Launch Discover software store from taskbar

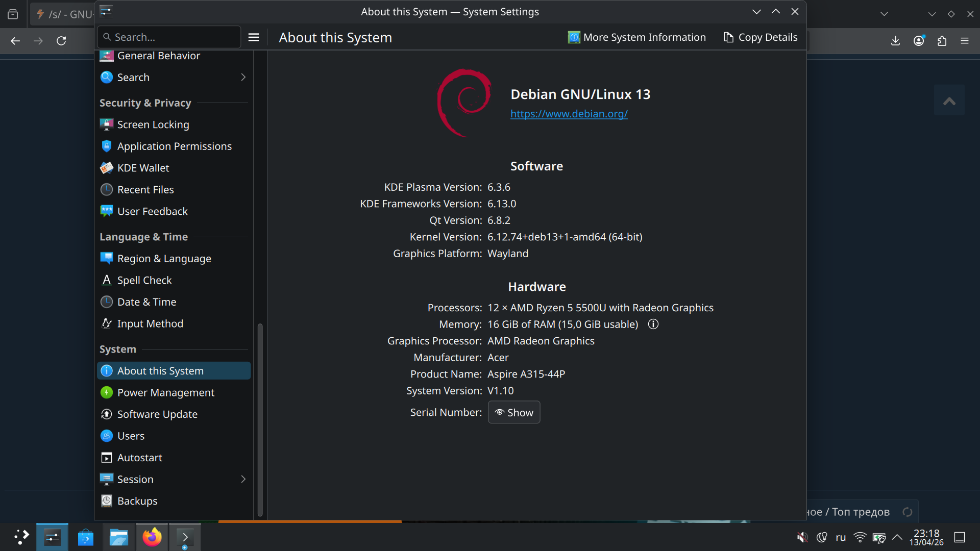click(85, 537)
